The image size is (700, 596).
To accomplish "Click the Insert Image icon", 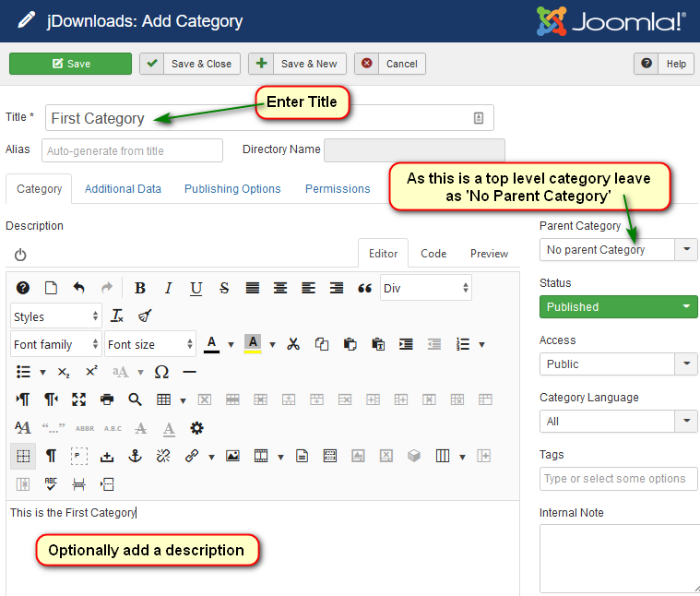I will coord(232,456).
